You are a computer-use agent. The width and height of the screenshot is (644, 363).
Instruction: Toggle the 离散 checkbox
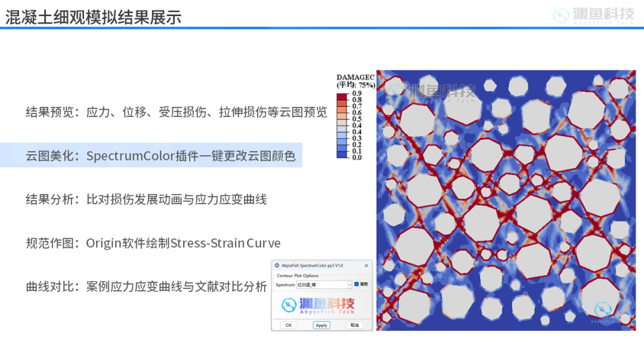[x=357, y=284]
